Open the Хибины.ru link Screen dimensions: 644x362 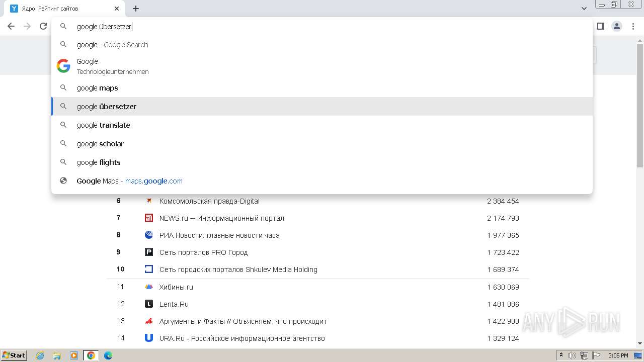point(176,287)
